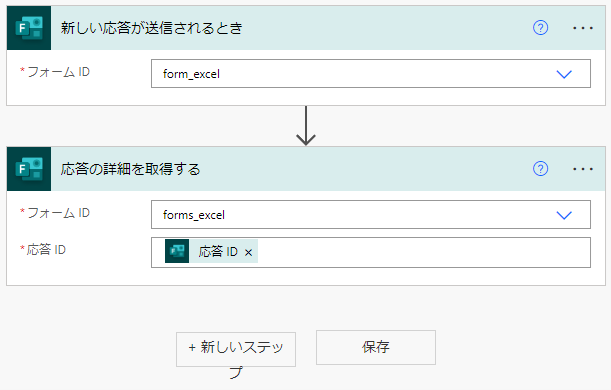
Task: Collapse the 新しい応答が送信されるとき card header
Action: (306, 28)
